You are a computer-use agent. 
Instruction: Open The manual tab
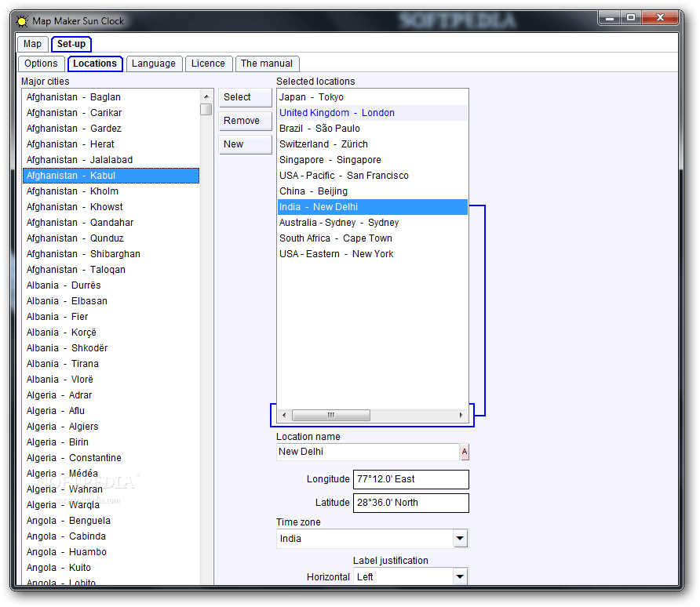coord(267,64)
